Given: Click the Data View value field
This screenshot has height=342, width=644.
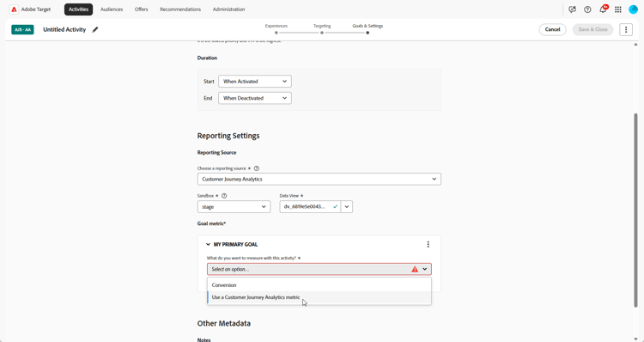Looking at the screenshot, I should [x=310, y=207].
